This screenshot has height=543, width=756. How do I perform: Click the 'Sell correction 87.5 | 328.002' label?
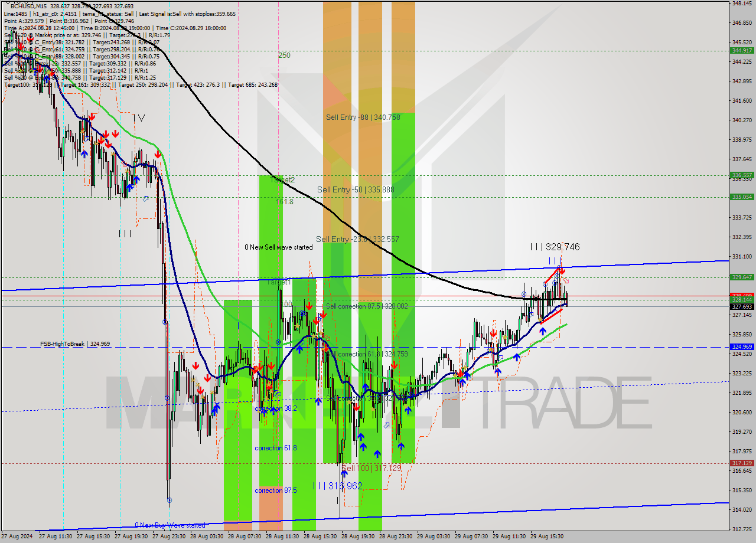click(x=367, y=306)
